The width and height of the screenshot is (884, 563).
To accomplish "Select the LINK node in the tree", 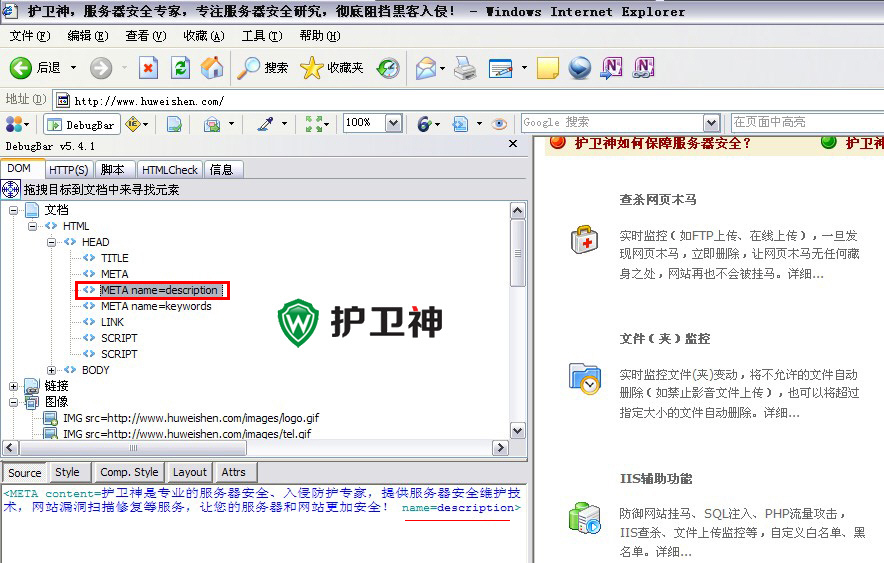I will point(112,322).
